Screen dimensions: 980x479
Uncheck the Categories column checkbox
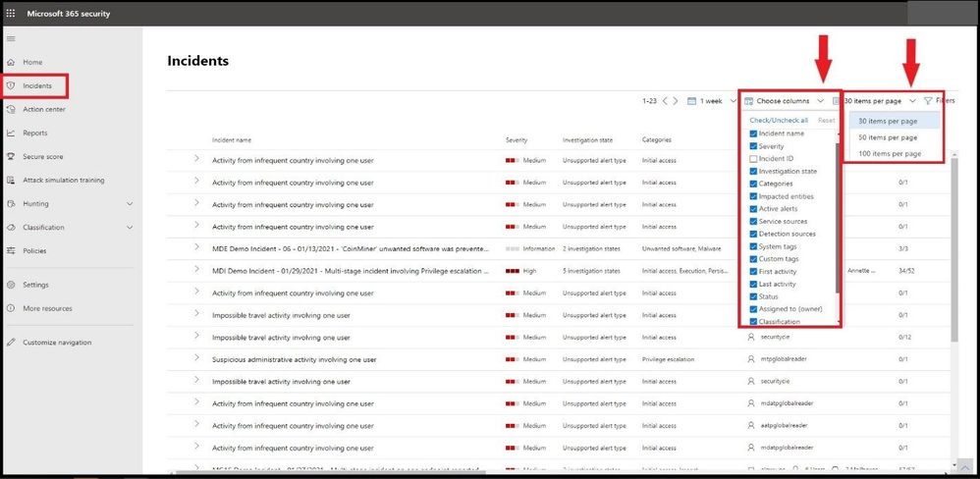pyautogui.click(x=753, y=184)
